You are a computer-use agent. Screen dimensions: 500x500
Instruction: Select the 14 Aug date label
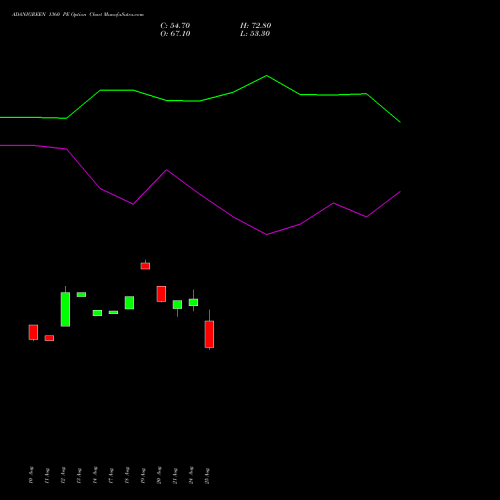tap(95, 475)
